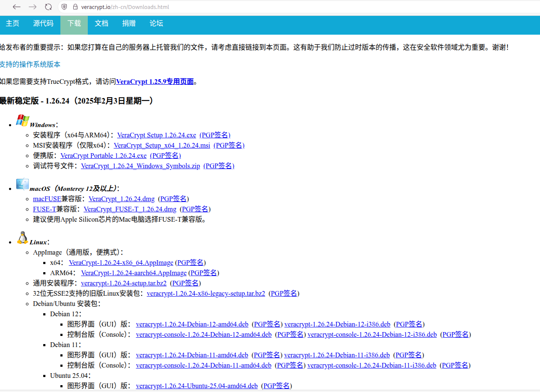Click the browser back arrow
The height and width of the screenshot is (392, 540).
pyautogui.click(x=16, y=7)
